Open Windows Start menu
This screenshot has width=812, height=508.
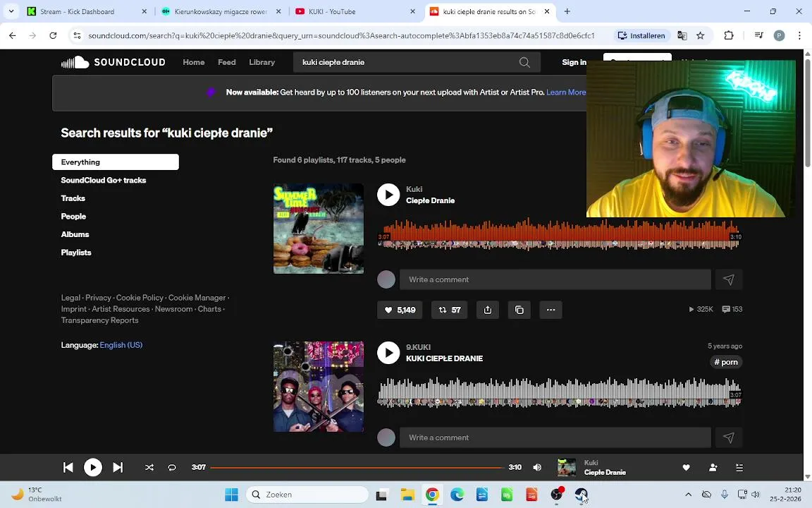pyautogui.click(x=231, y=495)
